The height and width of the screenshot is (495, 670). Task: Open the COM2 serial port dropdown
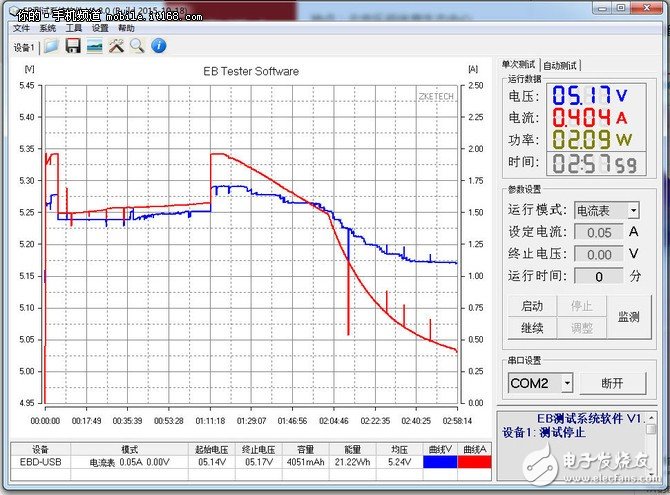point(567,383)
